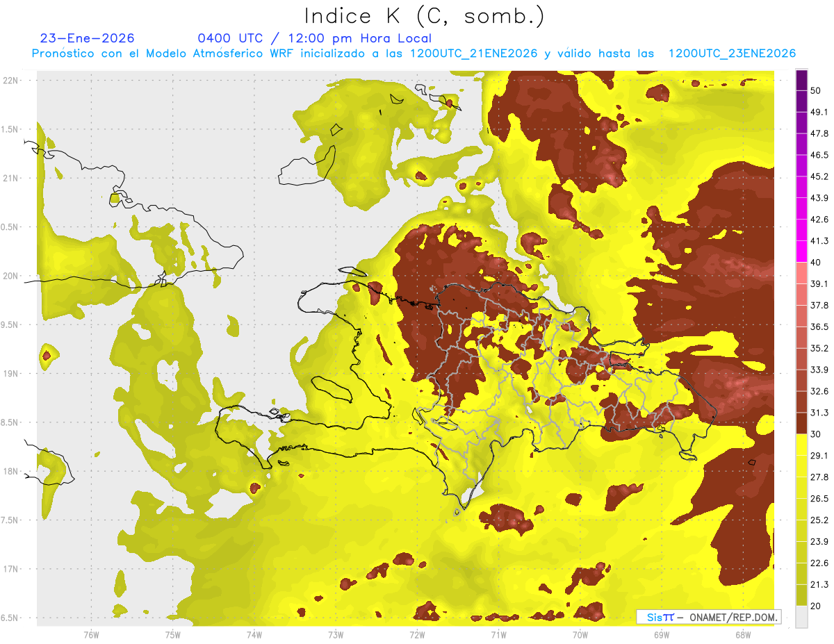
Task: Select the "37.8" legend value
Action: pyautogui.click(x=819, y=305)
